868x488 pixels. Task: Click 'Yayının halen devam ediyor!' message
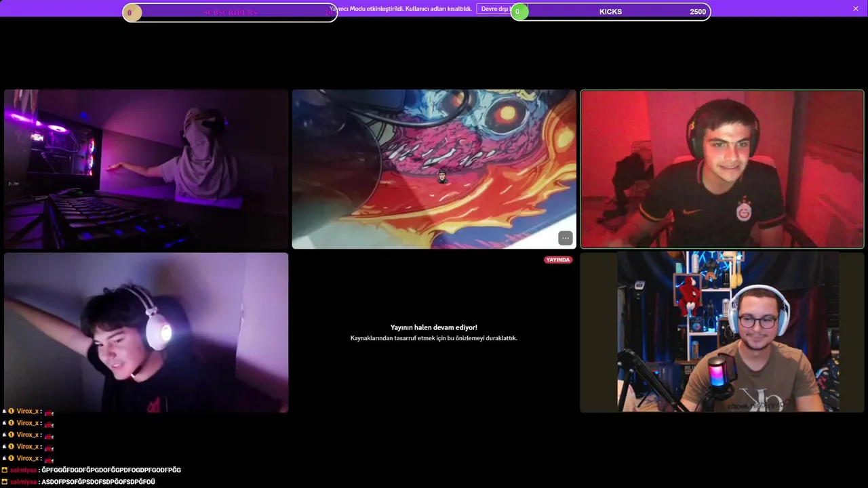coord(434,327)
